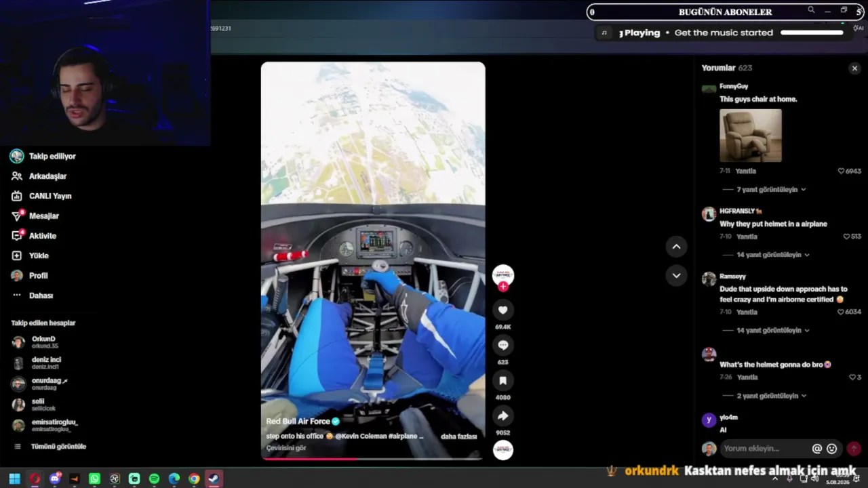868x488 pixels.
Task: Click the browser search magnifier icon
Action: click(x=811, y=10)
